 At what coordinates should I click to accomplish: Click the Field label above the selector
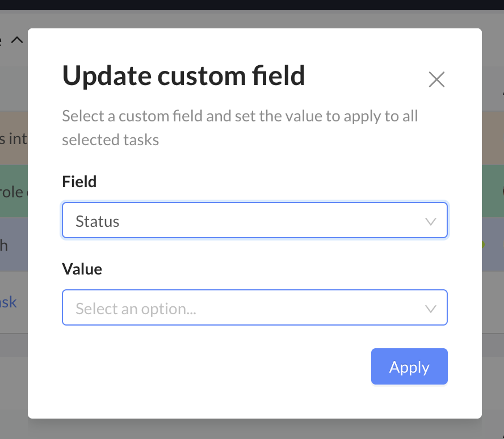[x=79, y=181]
